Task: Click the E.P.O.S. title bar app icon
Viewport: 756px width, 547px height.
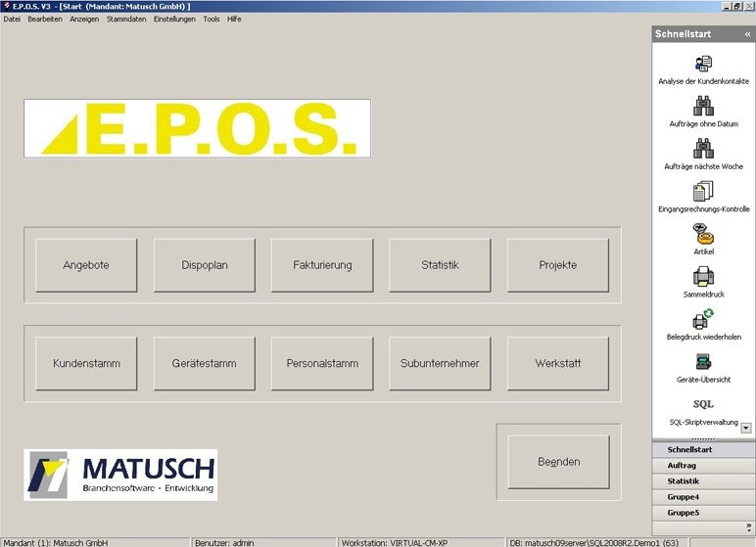Action: 6,6
